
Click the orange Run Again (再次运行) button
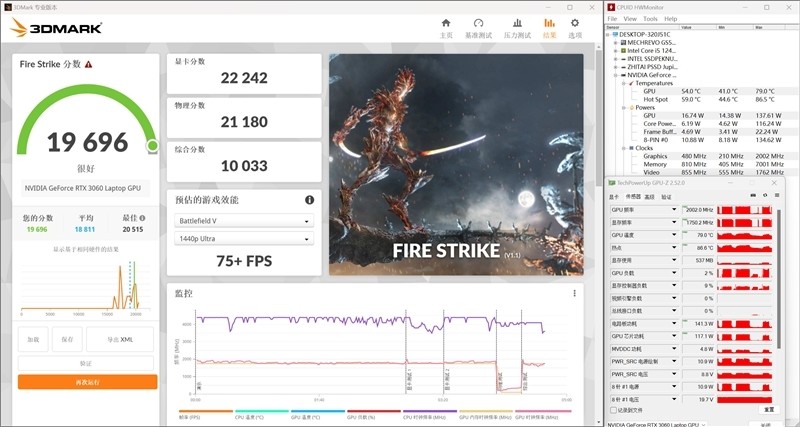87,381
